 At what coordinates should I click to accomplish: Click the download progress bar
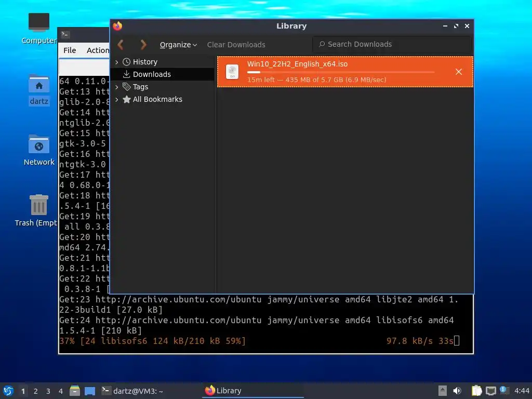pyautogui.click(x=341, y=72)
